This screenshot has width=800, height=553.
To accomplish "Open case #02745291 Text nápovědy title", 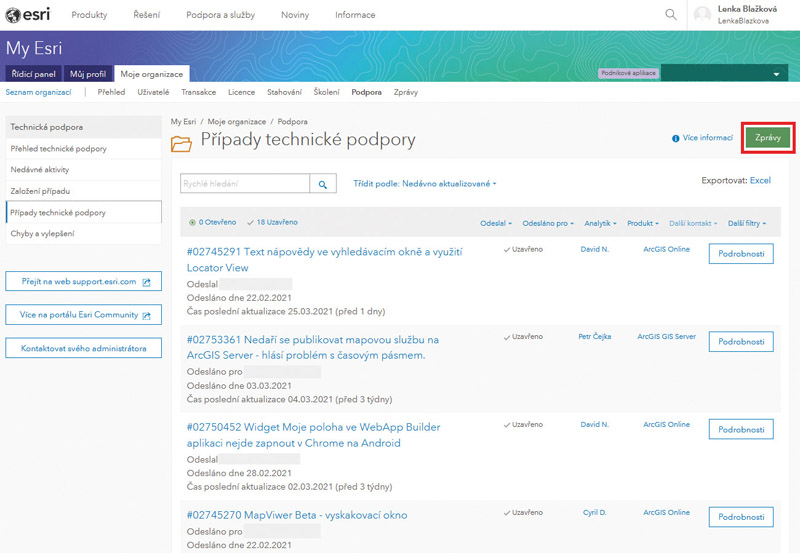I will pyautogui.click(x=324, y=260).
